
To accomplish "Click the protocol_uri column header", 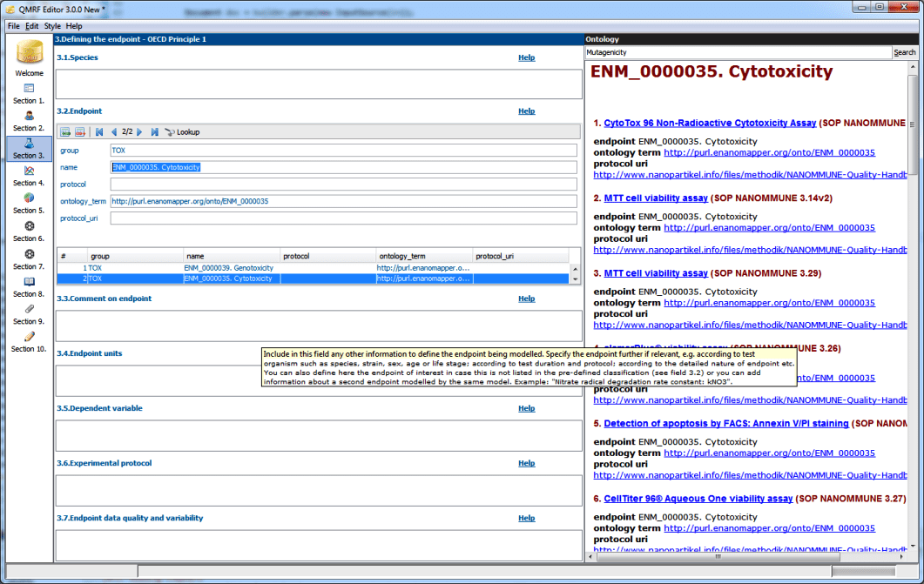I will (521, 256).
